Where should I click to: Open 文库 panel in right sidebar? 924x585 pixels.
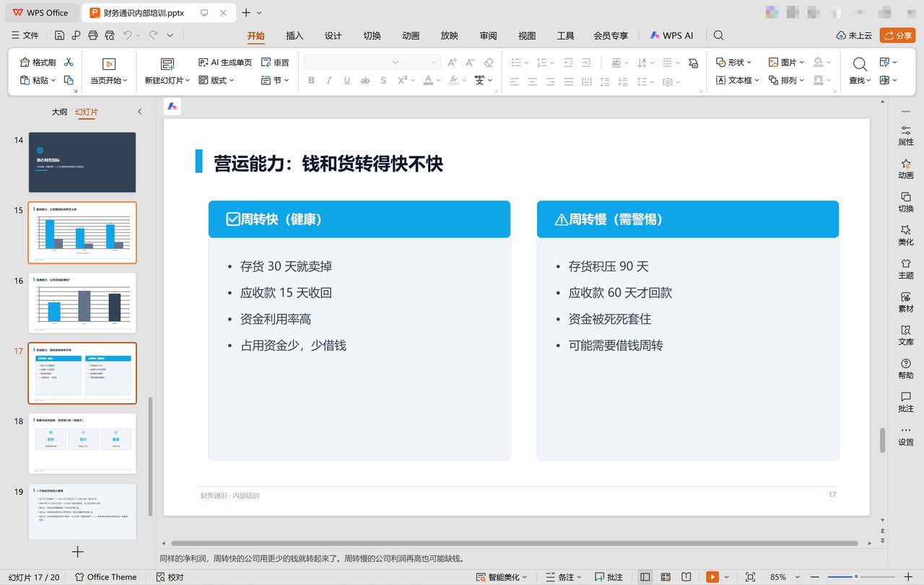[x=906, y=335]
